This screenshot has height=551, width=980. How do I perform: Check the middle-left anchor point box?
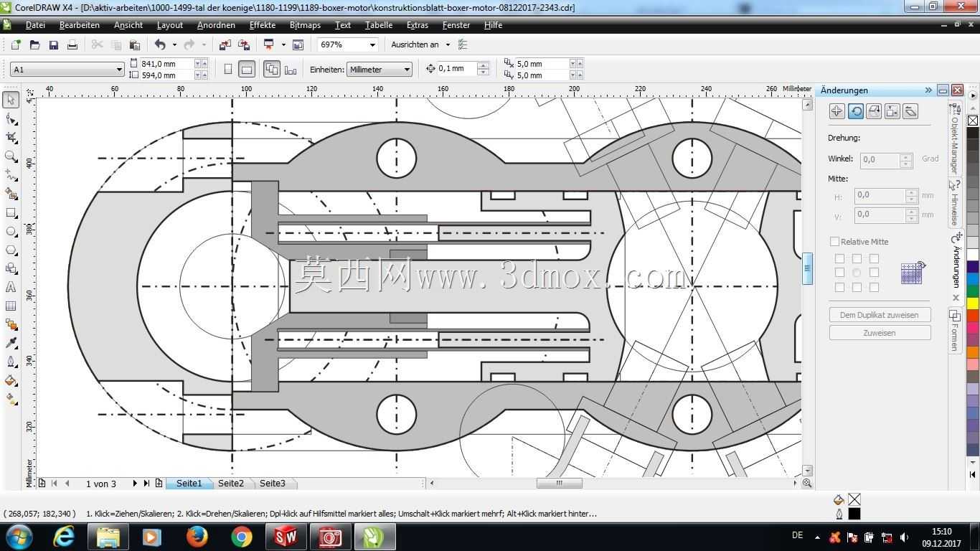[x=839, y=273]
